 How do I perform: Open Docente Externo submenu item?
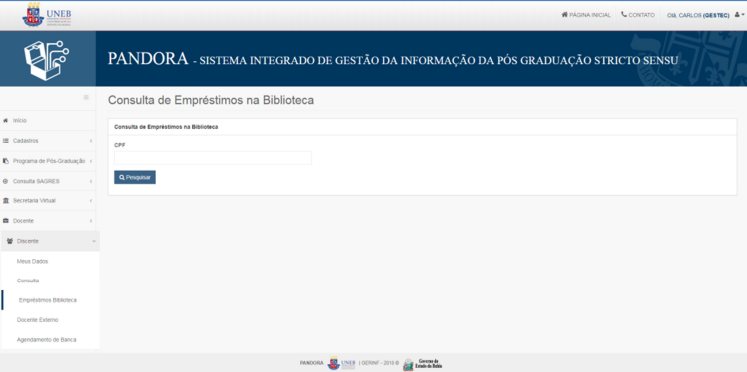[38, 320]
